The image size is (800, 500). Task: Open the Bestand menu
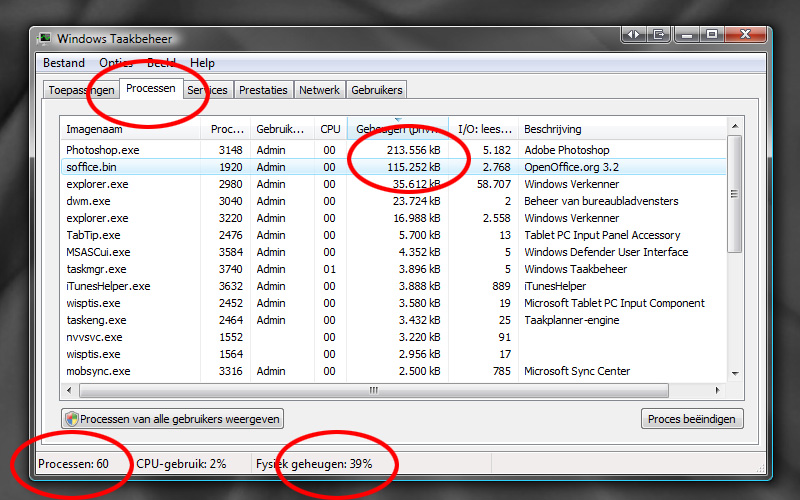point(64,63)
